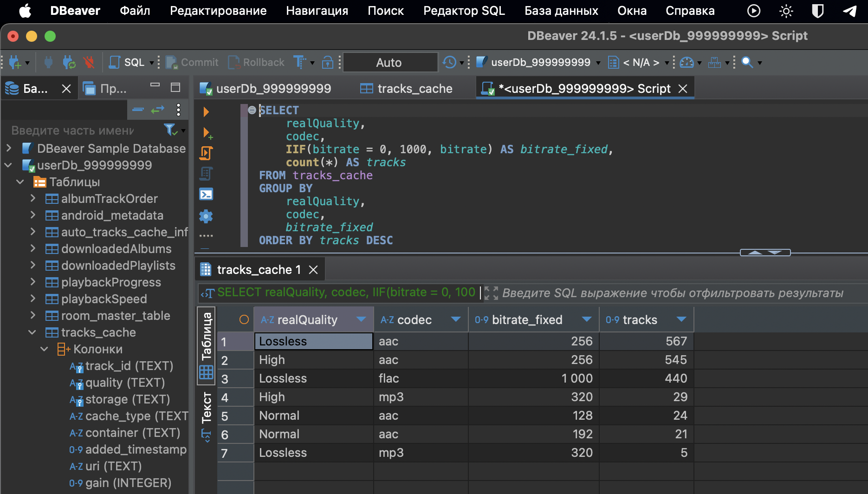Click the Rollback button

(256, 62)
